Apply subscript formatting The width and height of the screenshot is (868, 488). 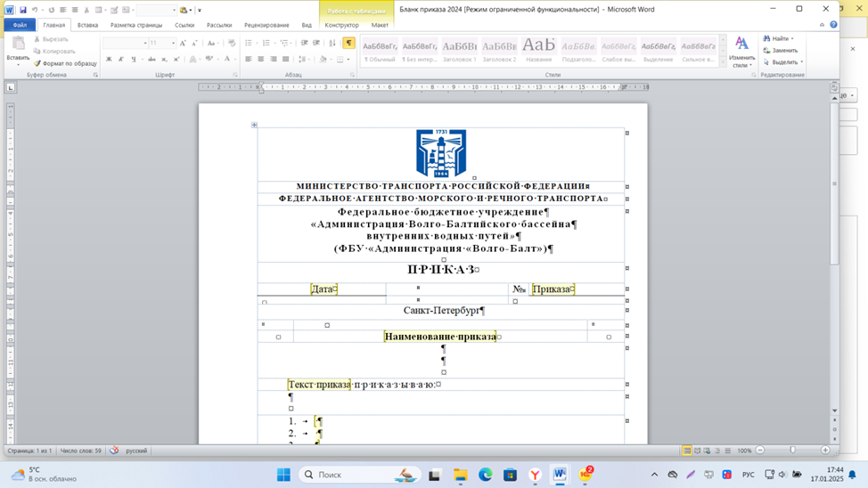click(164, 59)
